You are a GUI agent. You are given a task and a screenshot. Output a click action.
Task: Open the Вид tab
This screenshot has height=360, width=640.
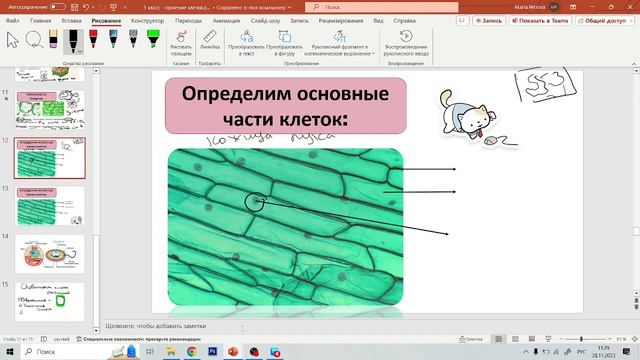(x=378, y=20)
